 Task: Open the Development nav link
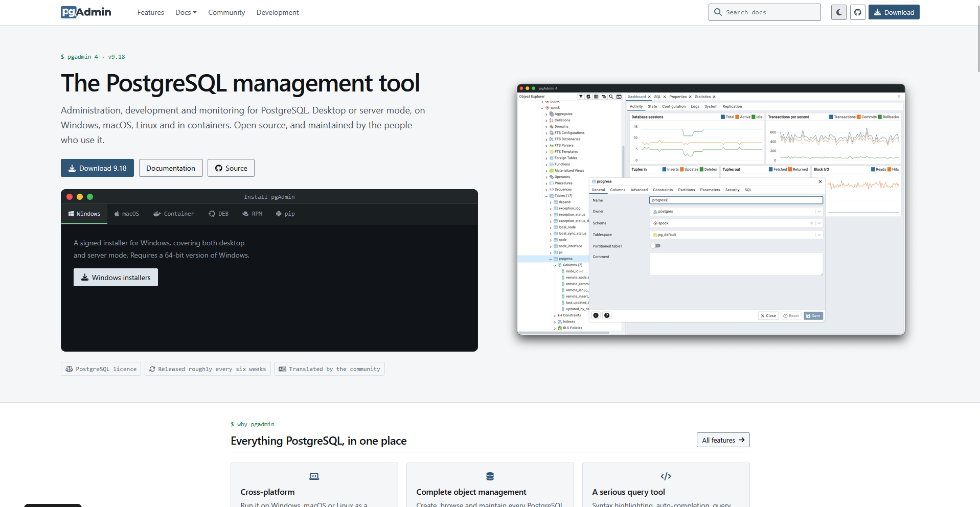(278, 12)
